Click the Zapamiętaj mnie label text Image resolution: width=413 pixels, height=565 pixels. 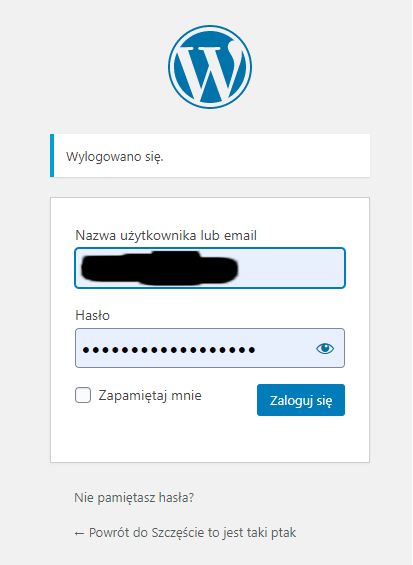(x=150, y=396)
